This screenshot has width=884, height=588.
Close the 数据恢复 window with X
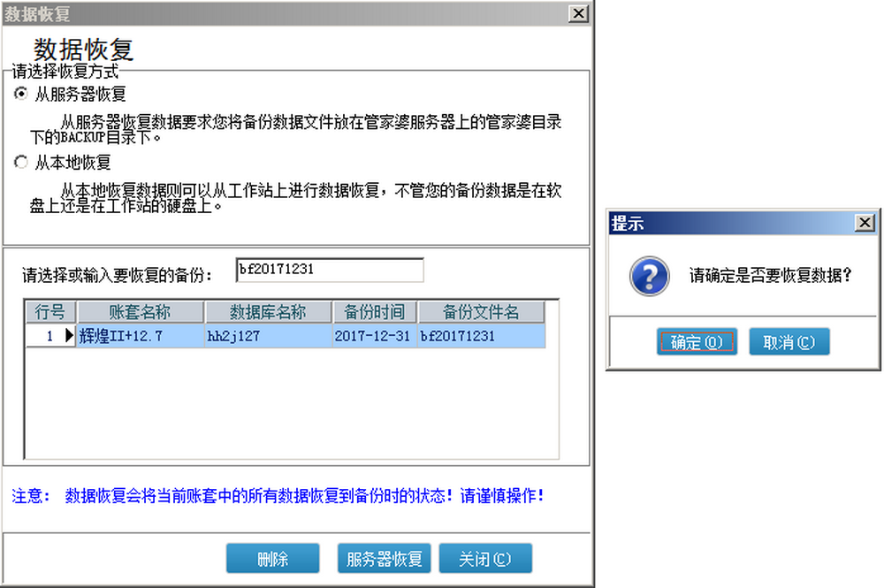click(x=578, y=13)
